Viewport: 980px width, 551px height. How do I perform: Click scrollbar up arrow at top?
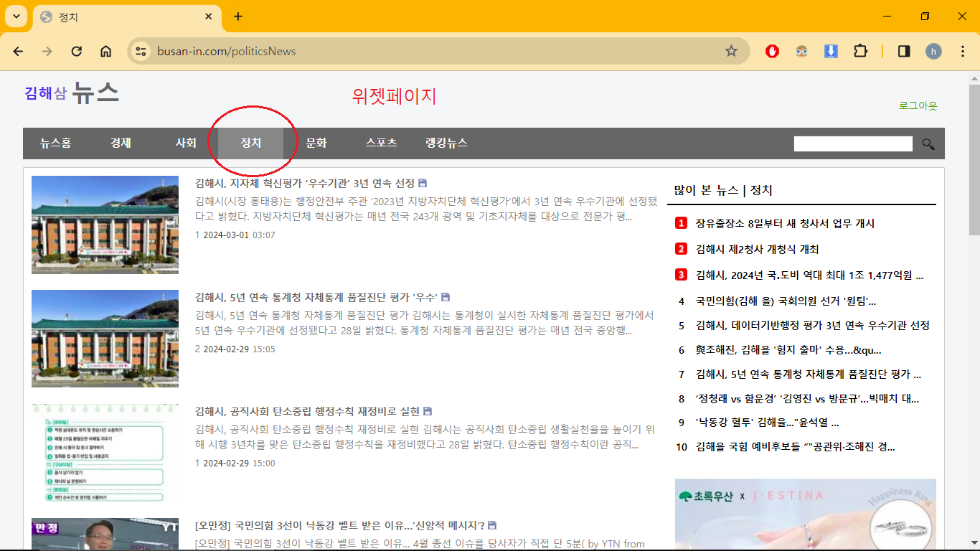(x=974, y=77)
